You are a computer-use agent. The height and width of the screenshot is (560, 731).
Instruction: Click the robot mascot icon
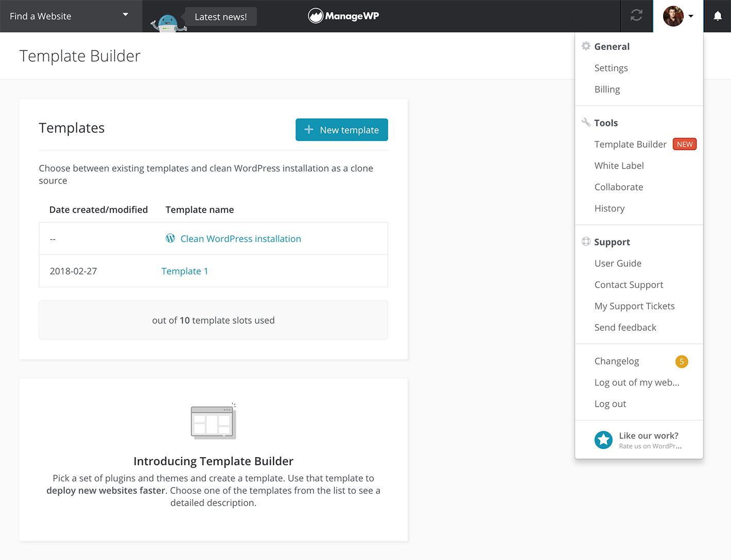tap(168, 23)
